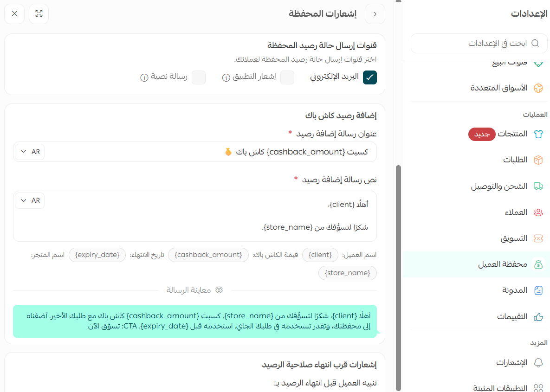The image size is (550, 392).
Task: Expand wallet notifications panel to fullscreen
Action: tap(39, 13)
